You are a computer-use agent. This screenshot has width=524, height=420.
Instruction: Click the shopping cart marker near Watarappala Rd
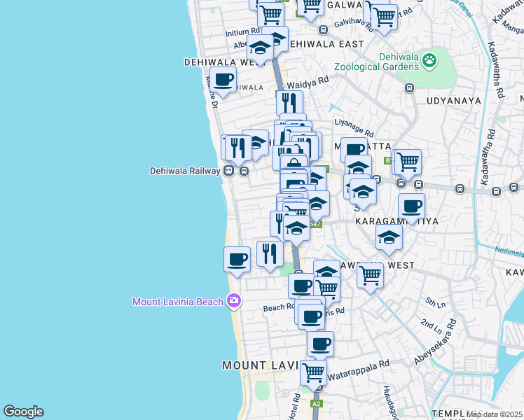coord(313,372)
